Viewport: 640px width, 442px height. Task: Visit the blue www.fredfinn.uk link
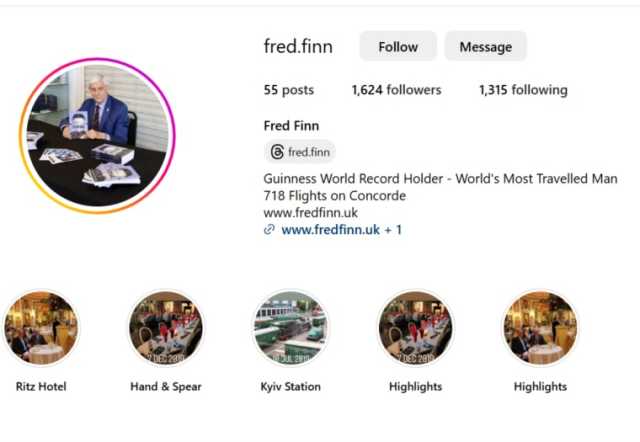(x=331, y=229)
